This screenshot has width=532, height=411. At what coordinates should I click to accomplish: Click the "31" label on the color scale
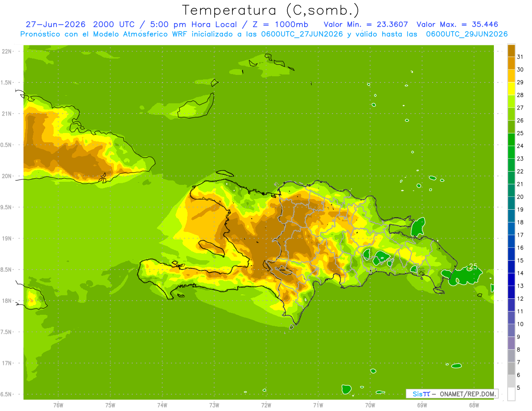[x=520, y=57]
